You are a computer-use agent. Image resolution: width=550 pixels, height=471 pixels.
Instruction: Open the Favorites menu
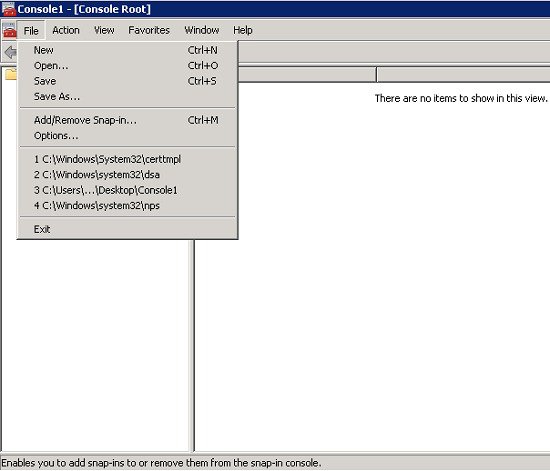point(149,31)
